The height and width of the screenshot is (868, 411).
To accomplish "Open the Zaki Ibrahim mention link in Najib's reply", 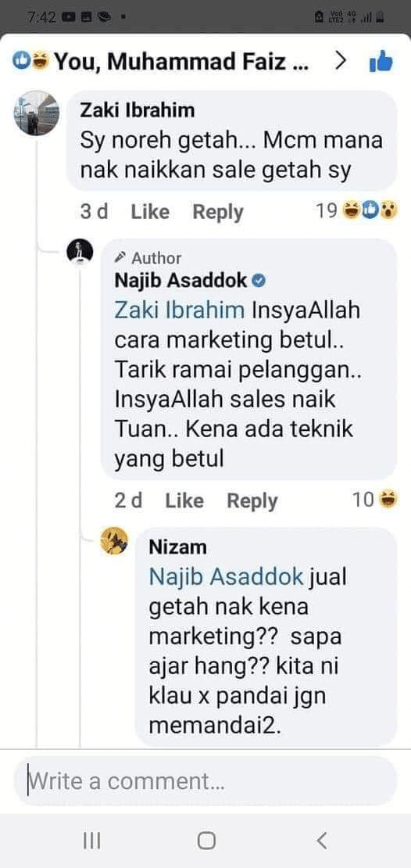I will click(179, 310).
